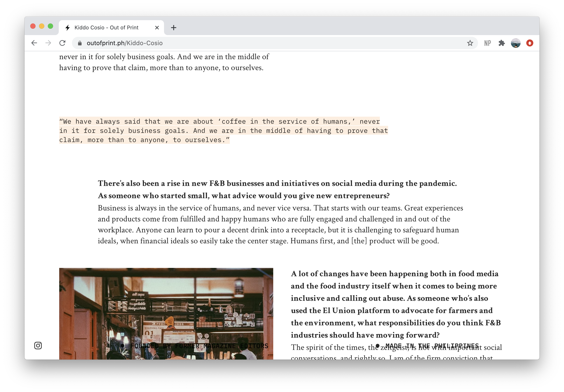Click the yellow macOS minimize button

[x=41, y=26]
